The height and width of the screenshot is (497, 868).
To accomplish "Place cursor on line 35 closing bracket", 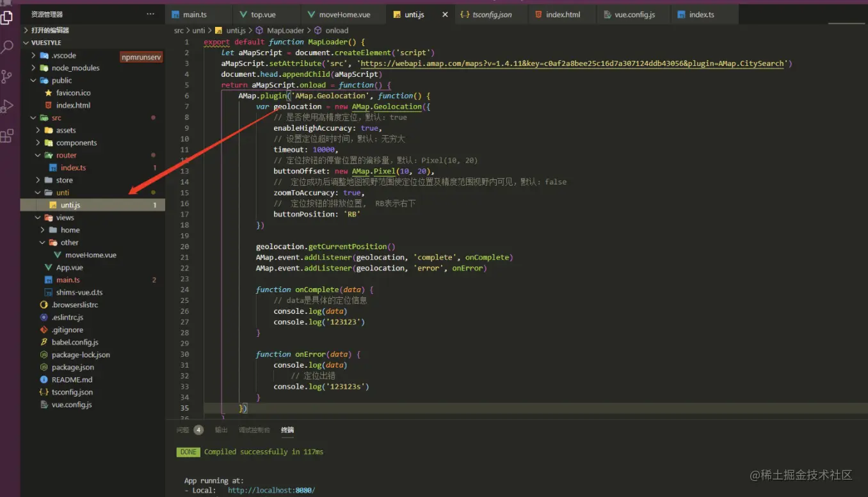I will [x=243, y=408].
